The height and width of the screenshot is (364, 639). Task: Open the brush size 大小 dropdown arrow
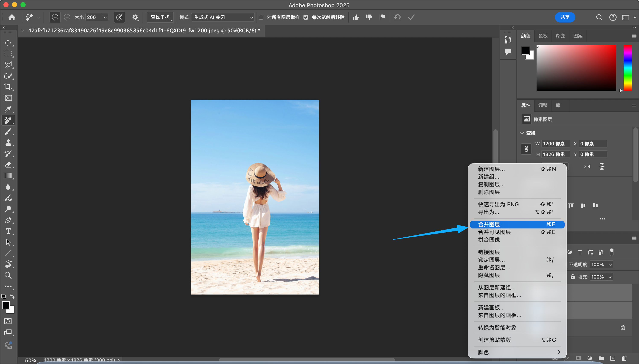[x=105, y=17]
